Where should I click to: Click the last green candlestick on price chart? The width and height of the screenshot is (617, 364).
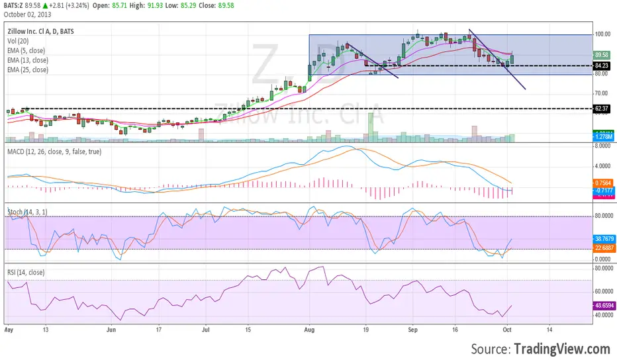512,59
